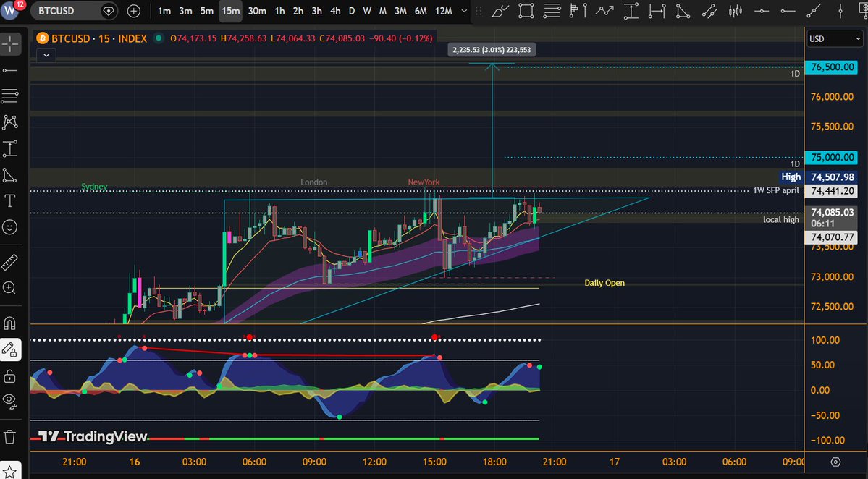Click the NewYork session label
The image size is (868, 479).
tap(424, 182)
